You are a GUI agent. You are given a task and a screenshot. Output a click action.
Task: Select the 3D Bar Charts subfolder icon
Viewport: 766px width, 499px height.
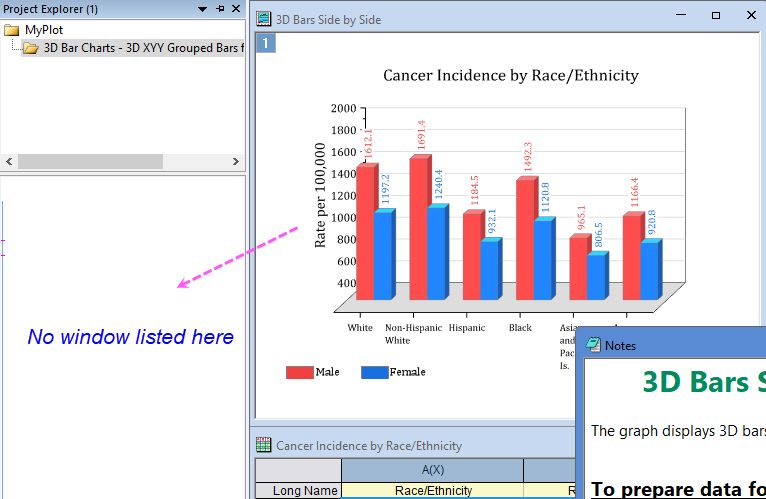click(31, 47)
